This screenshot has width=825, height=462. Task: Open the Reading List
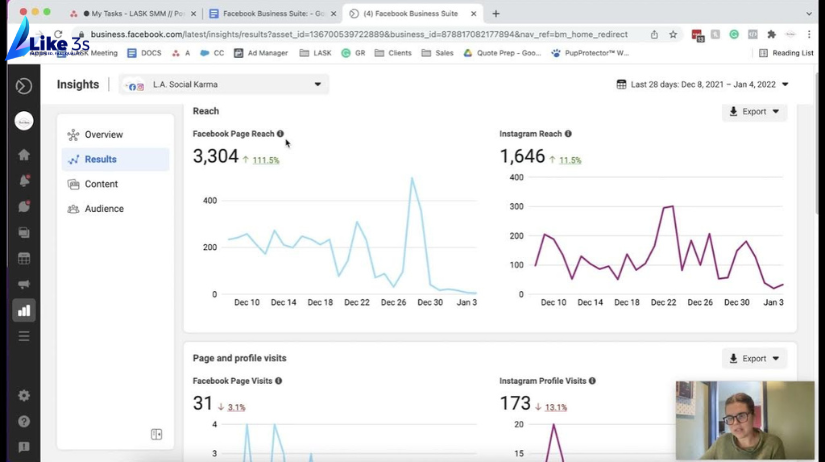pos(786,53)
